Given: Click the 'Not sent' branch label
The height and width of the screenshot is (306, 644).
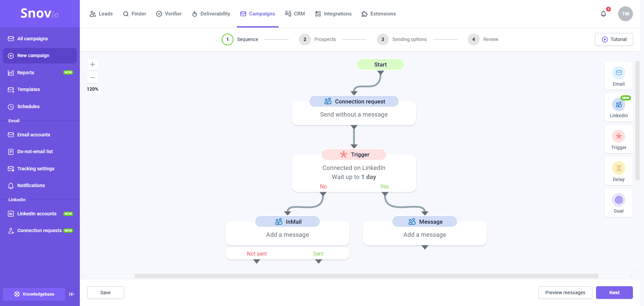Looking at the screenshot, I should click(257, 254).
